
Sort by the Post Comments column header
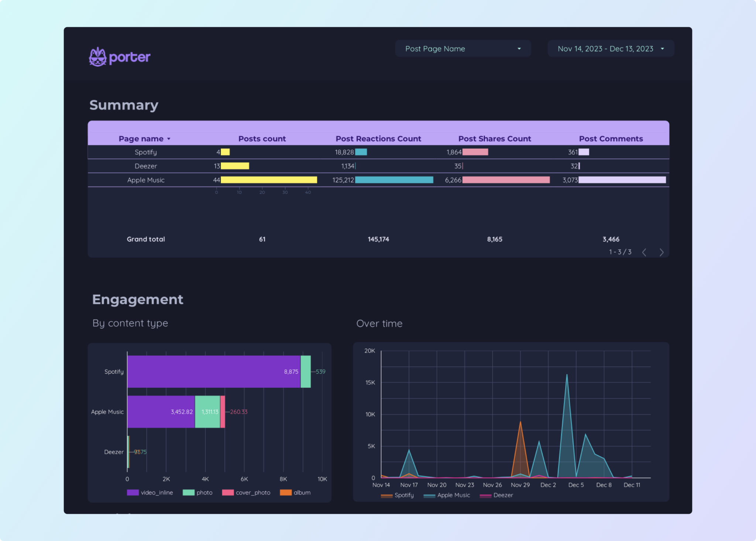coord(611,139)
